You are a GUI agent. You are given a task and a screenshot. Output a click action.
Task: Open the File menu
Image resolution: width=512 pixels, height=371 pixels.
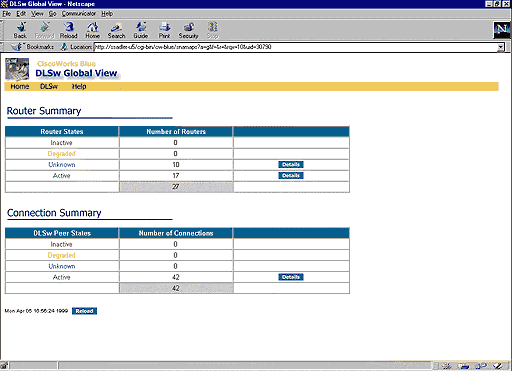click(x=7, y=14)
